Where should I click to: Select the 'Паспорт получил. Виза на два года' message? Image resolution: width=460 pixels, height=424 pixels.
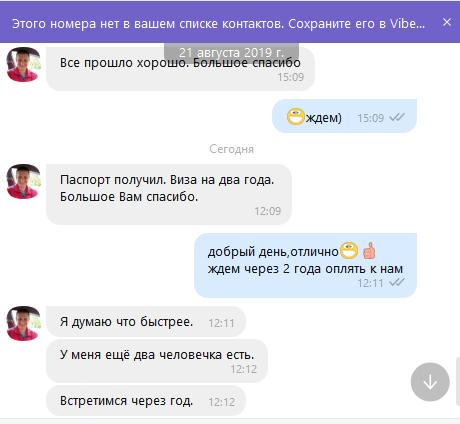(x=169, y=194)
